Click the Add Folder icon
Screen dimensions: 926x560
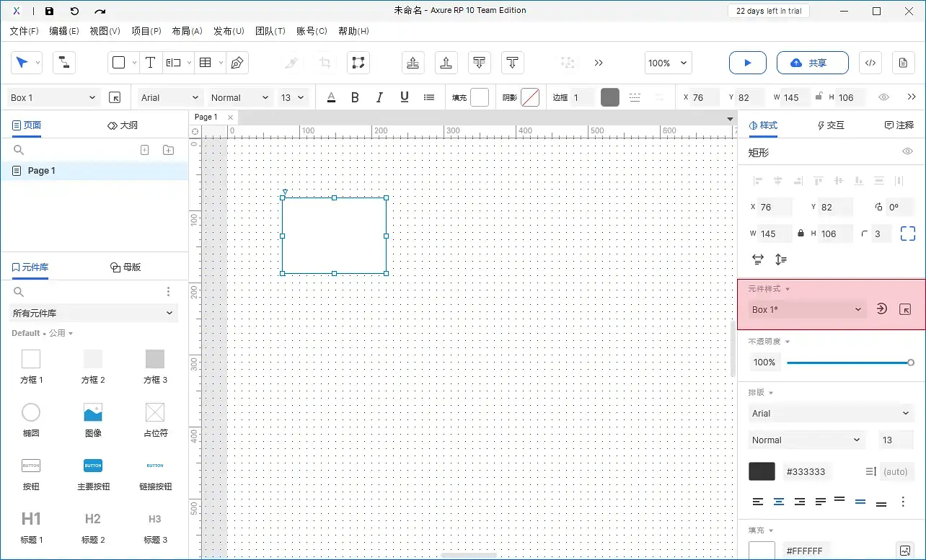pos(168,150)
